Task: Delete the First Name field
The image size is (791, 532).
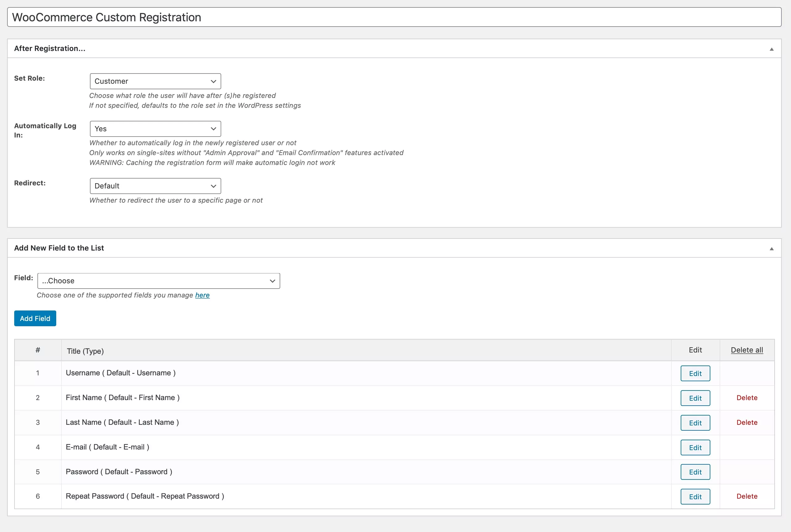Action: (747, 398)
